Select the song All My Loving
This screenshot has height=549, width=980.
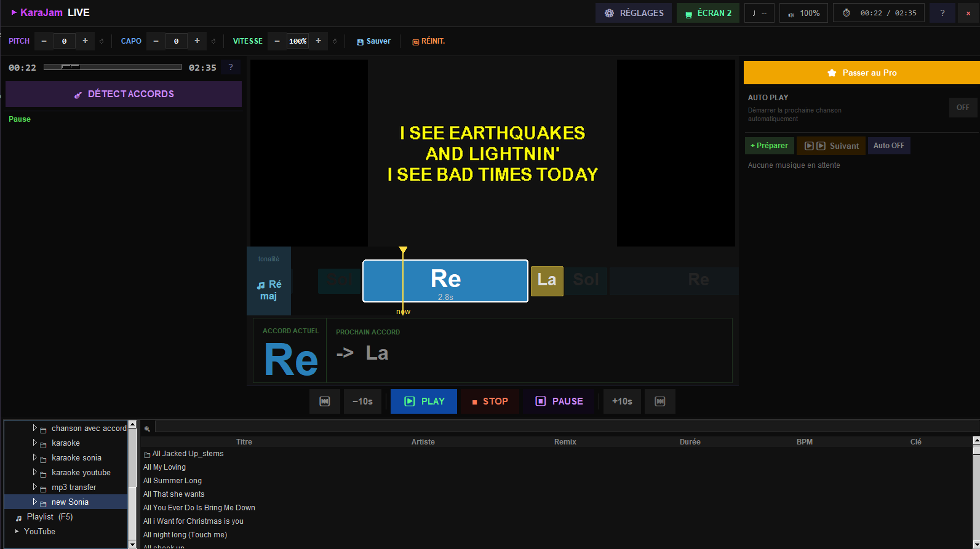(164, 467)
